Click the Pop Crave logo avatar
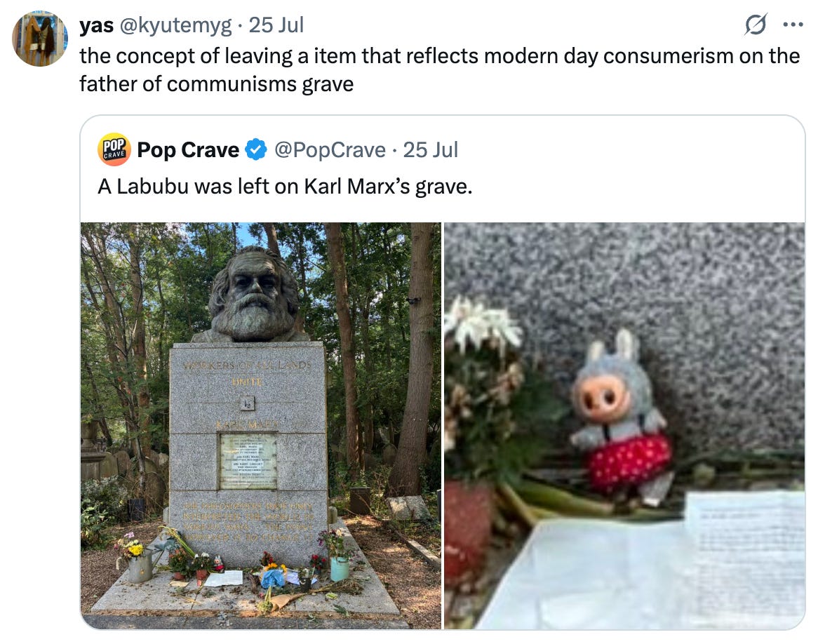Viewport: 818px width, 644px height. coord(114,149)
